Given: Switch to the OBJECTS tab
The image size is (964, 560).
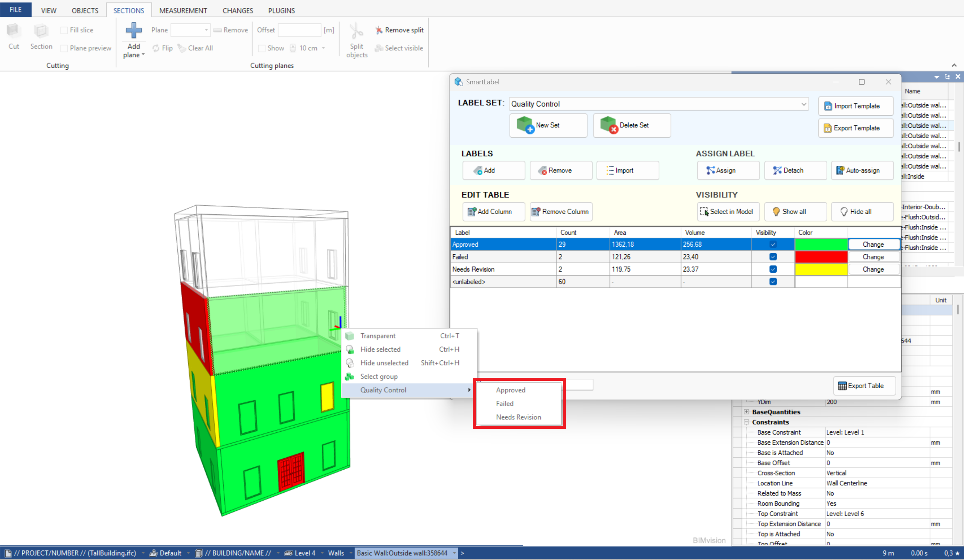Looking at the screenshot, I should (85, 10).
